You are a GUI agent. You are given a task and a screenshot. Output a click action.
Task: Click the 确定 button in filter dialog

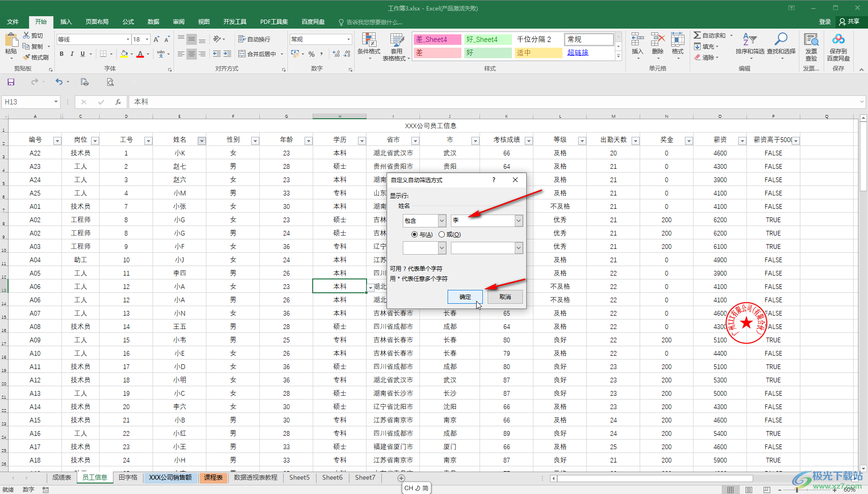465,297
